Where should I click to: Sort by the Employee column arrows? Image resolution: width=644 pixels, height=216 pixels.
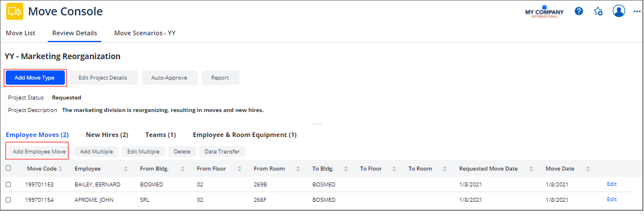pyautogui.click(x=126, y=169)
